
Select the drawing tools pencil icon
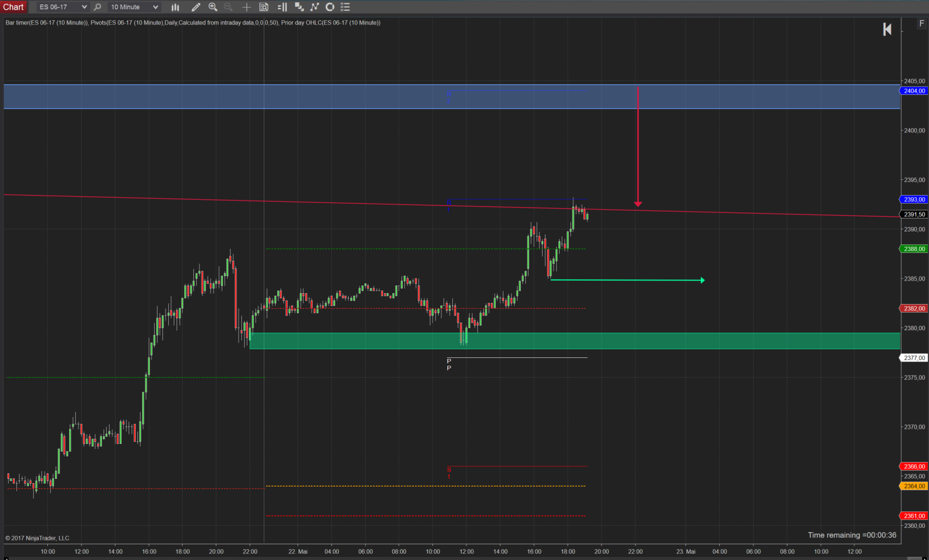point(196,7)
